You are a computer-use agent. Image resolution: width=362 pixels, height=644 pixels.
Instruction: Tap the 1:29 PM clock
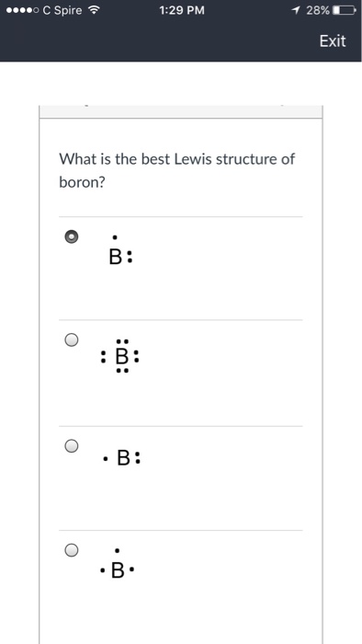[x=182, y=10]
